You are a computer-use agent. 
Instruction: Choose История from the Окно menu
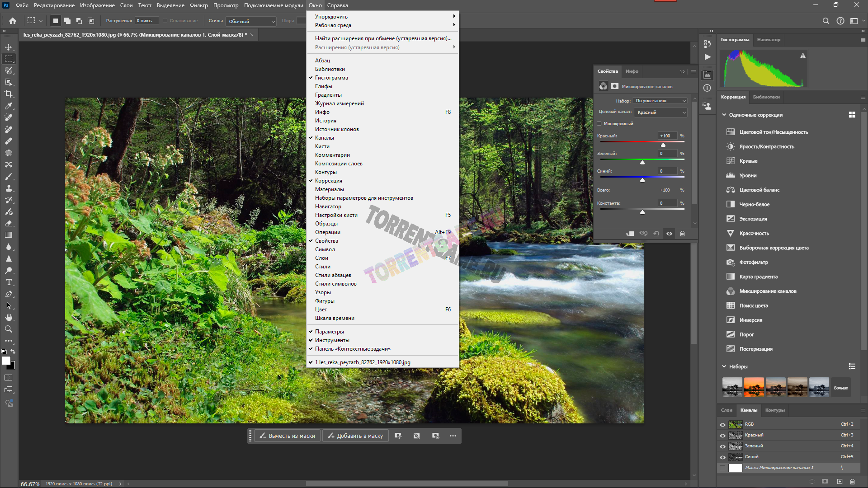pos(325,121)
